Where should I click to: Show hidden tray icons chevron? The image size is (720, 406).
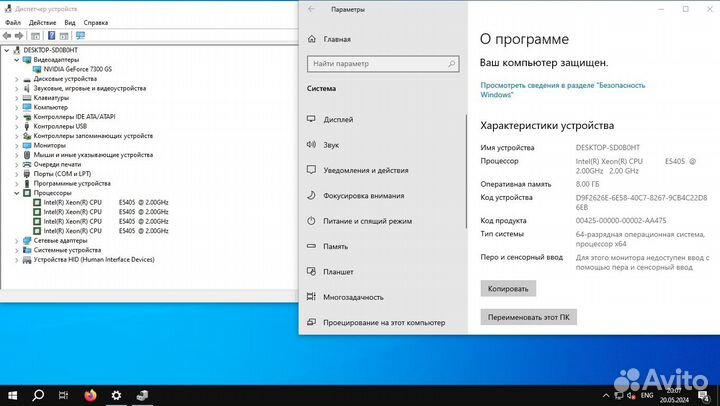606,395
